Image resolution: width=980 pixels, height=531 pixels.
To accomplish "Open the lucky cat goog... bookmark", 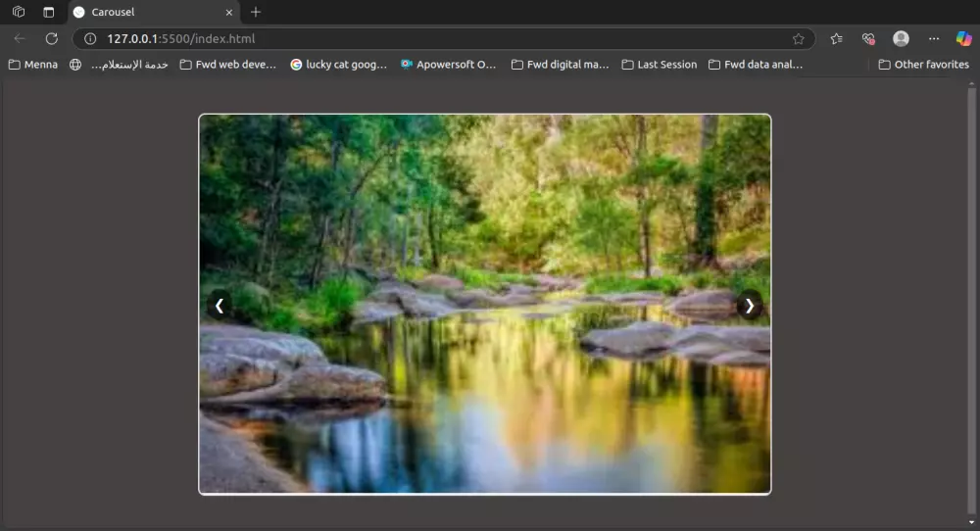I will point(339,65).
